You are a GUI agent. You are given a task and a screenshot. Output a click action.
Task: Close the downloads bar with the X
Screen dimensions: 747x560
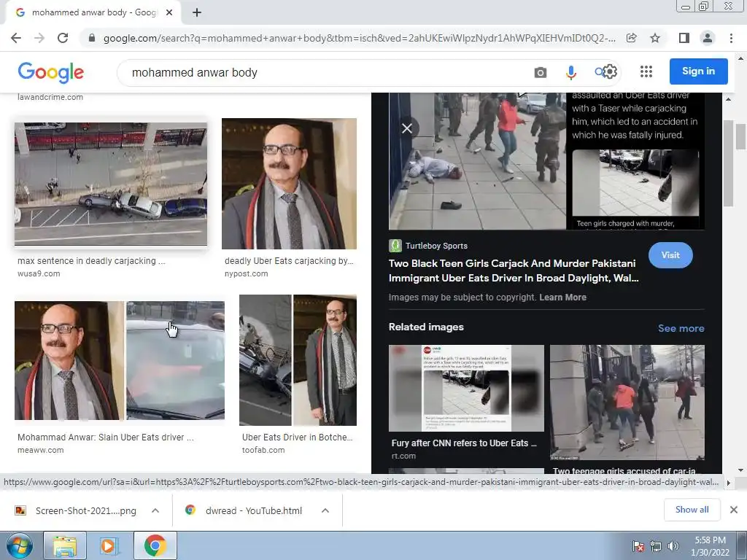tap(734, 510)
